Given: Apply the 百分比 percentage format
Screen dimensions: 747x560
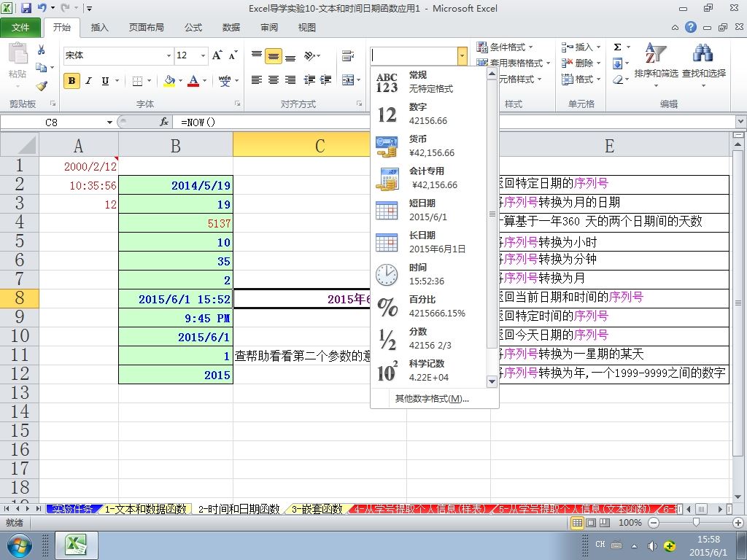Looking at the screenshot, I should [x=429, y=306].
